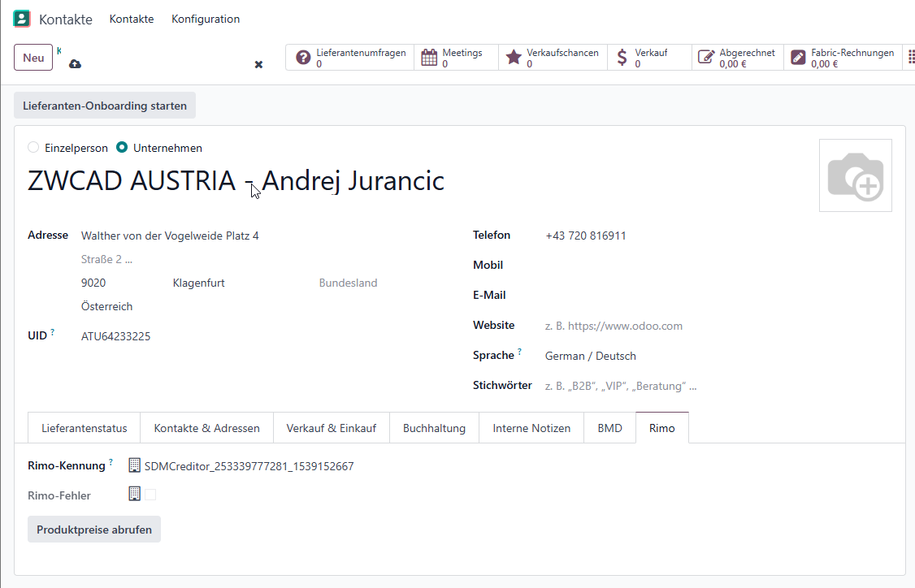Click the empty Mobil field
The width and height of the screenshot is (915, 588).
click(x=719, y=266)
